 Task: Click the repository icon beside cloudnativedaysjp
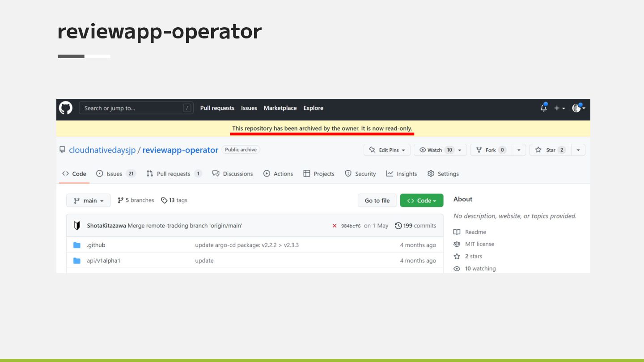pyautogui.click(x=62, y=150)
